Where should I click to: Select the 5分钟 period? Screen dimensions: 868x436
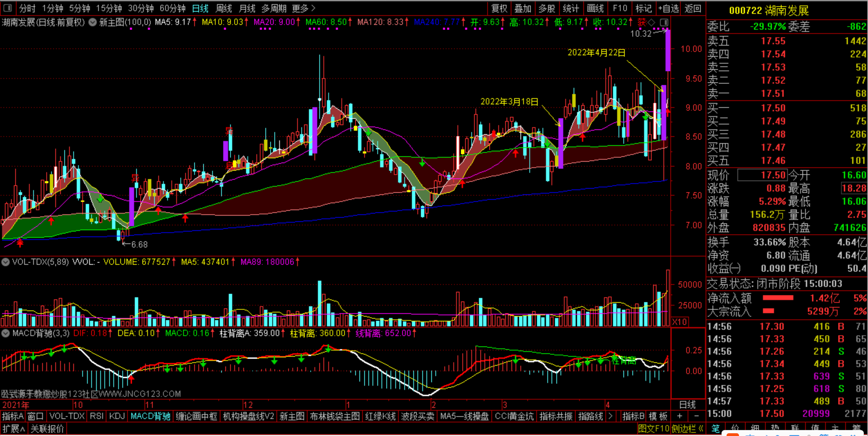pos(80,8)
